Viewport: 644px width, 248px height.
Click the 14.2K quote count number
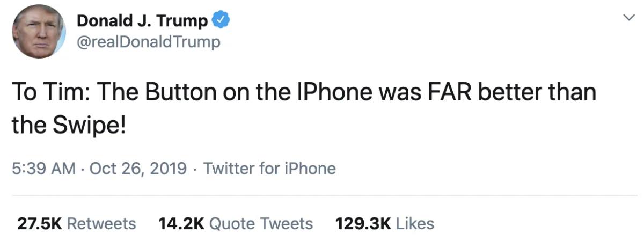click(181, 223)
